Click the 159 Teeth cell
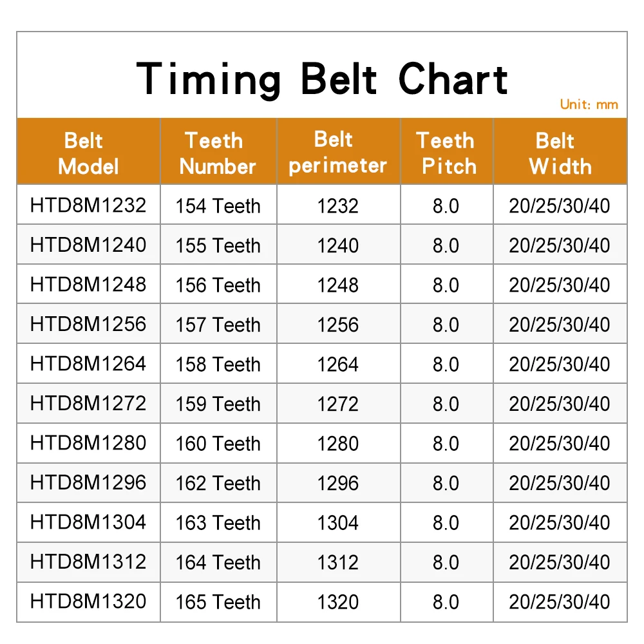644x644 pixels. [218, 403]
